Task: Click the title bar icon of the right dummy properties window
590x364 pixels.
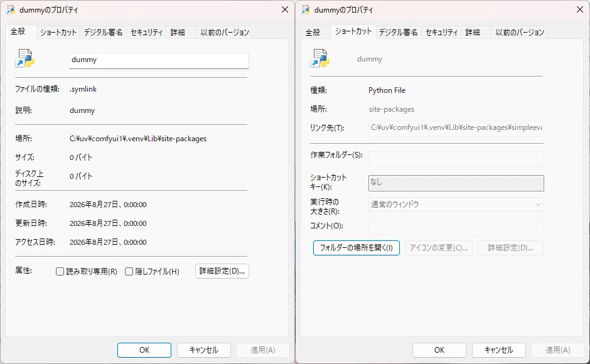Action: (306, 10)
